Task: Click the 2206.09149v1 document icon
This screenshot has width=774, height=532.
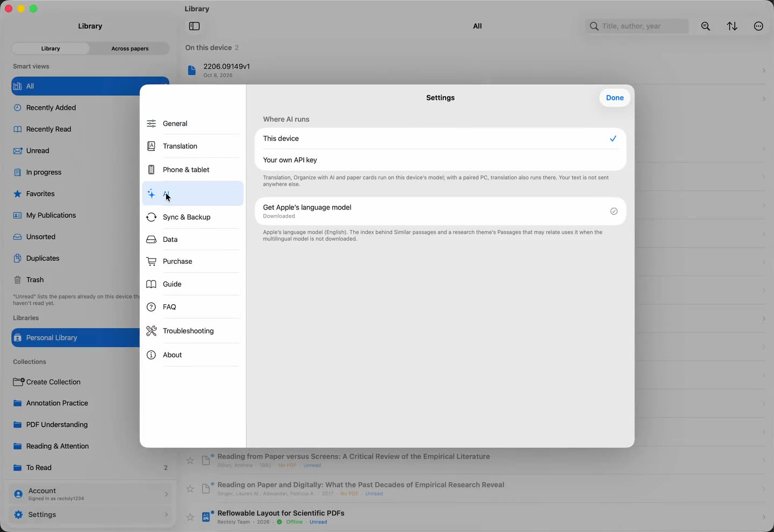Action: [192, 70]
